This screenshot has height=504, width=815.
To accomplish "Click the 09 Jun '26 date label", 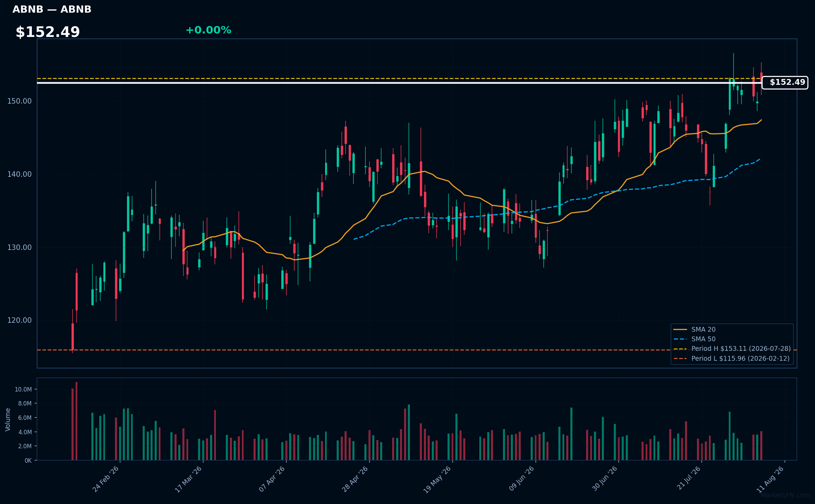I will click(521, 479).
